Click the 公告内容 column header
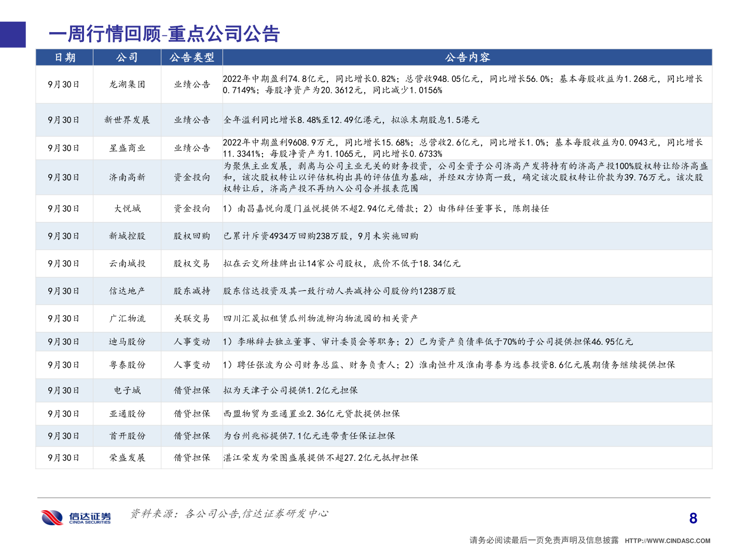This screenshot has width=747, height=560. [x=466, y=58]
